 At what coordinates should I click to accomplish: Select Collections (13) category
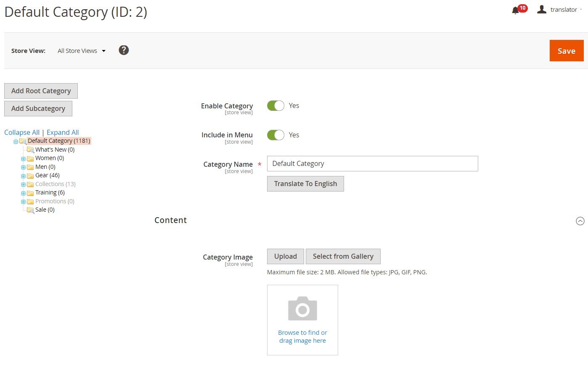tap(56, 184)
